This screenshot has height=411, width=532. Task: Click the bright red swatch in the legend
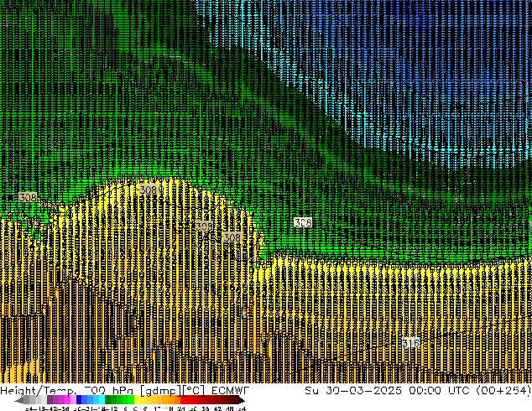click(x=183, y=400)
